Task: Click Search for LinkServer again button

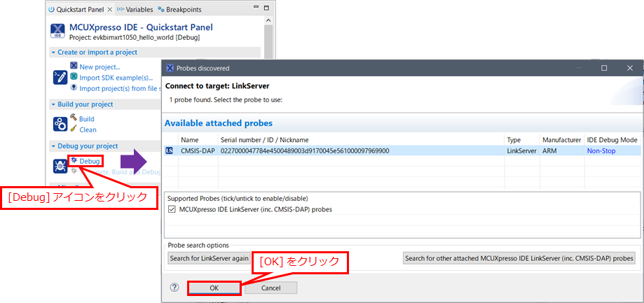Action: [x=209, y=258]
